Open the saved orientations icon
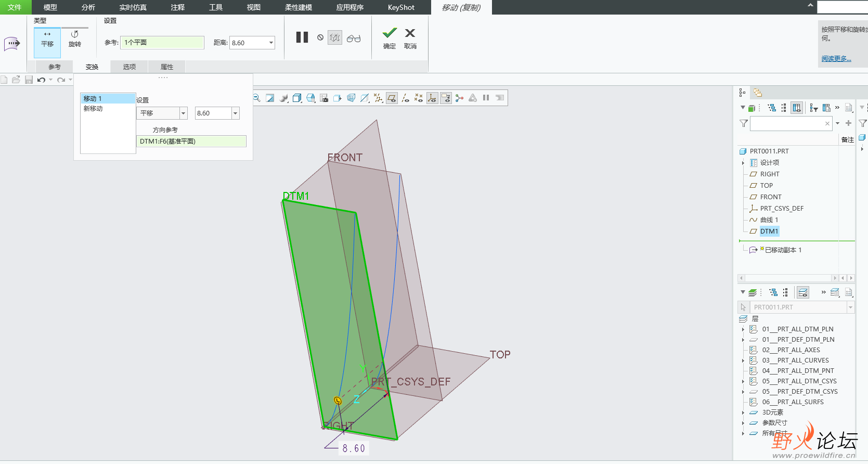 (x=310, y=98)
